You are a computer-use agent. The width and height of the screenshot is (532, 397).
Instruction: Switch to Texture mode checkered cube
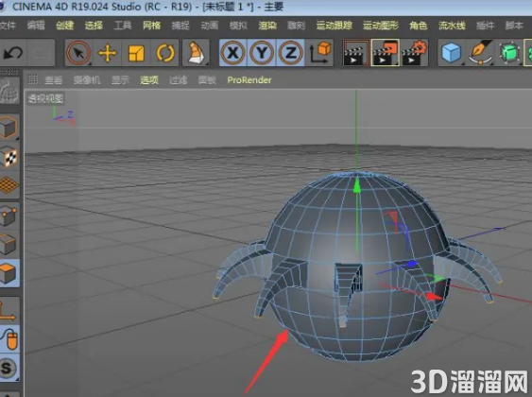9,156
